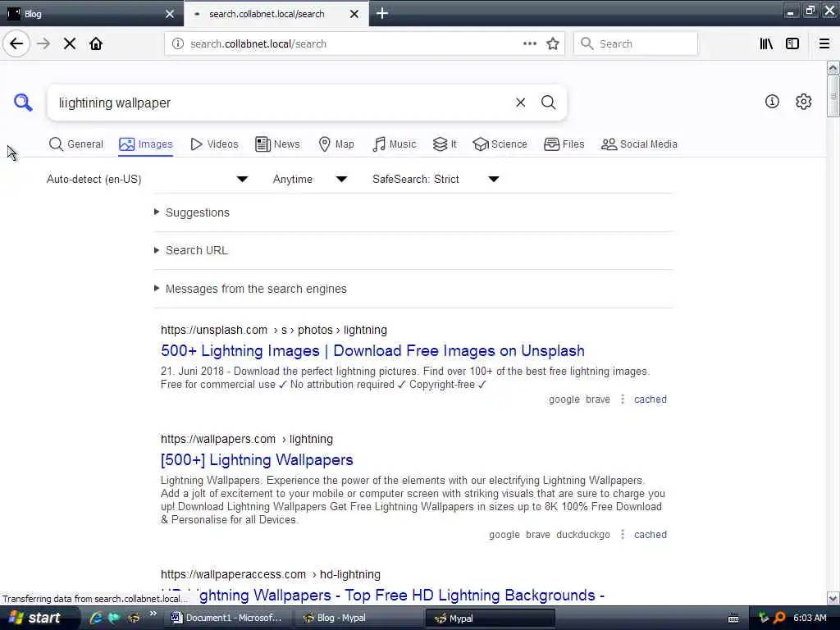Open Top Free HD Lightning Backgrounds result
Image resolution: width=840 pixels, height=630 pixels.
[382, 596]
